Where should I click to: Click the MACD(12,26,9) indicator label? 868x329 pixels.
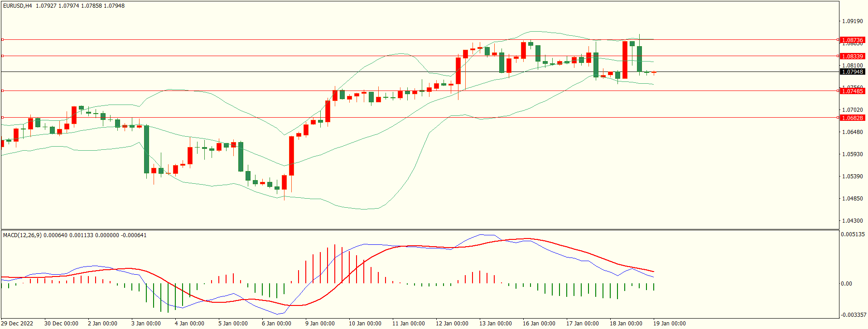[x=22, y=235]
